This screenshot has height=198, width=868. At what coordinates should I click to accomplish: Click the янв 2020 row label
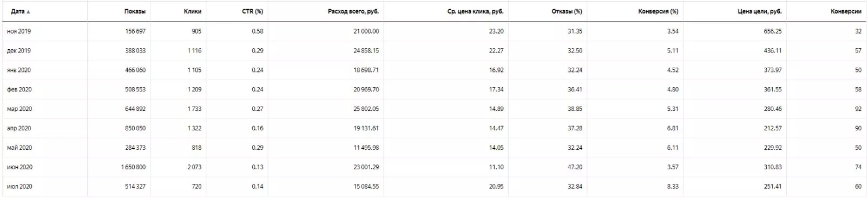(x=19, y=70)
